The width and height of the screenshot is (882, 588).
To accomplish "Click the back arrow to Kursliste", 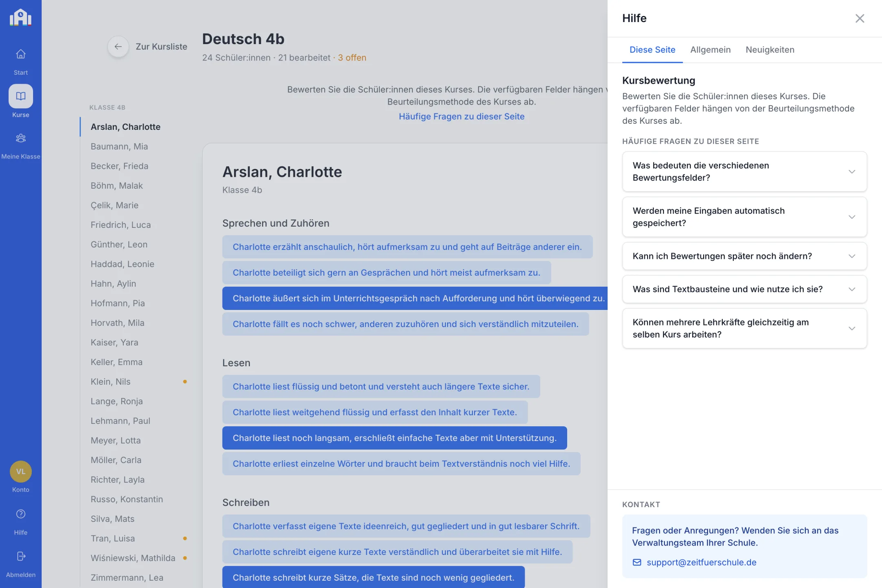I will click(118, 47).
